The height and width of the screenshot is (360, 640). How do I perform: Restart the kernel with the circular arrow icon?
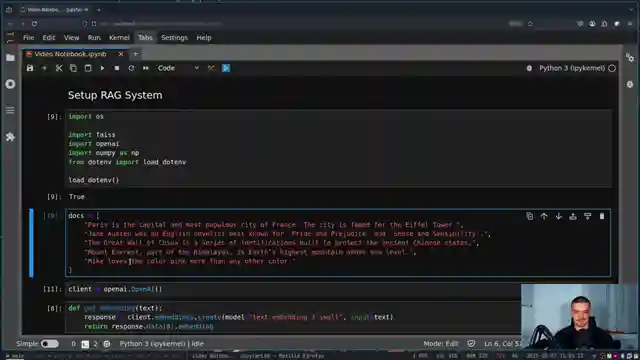point(131,68)
